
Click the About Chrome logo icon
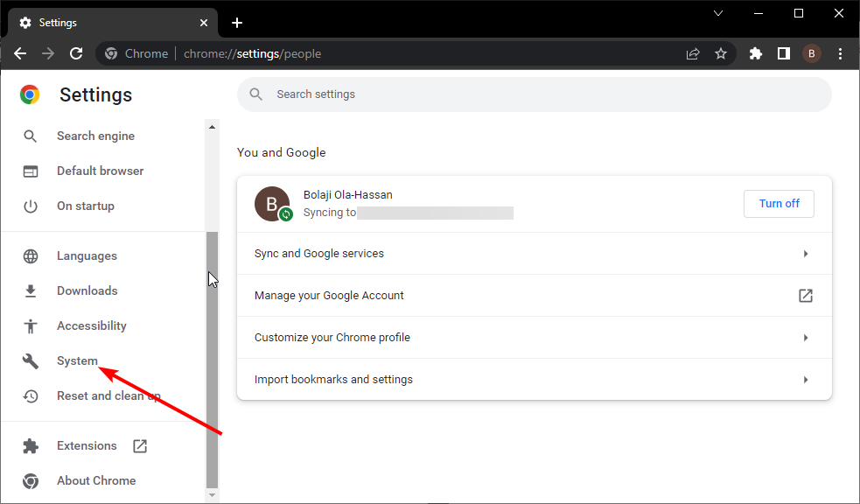[x=31, y=481]
